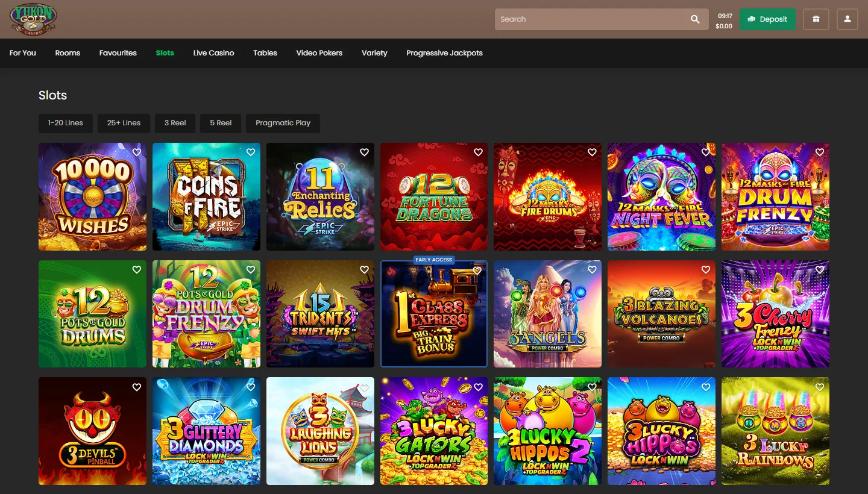Viewport: 868px width, 494px height.
Task: Go to the For You tab
Action: 23,53
